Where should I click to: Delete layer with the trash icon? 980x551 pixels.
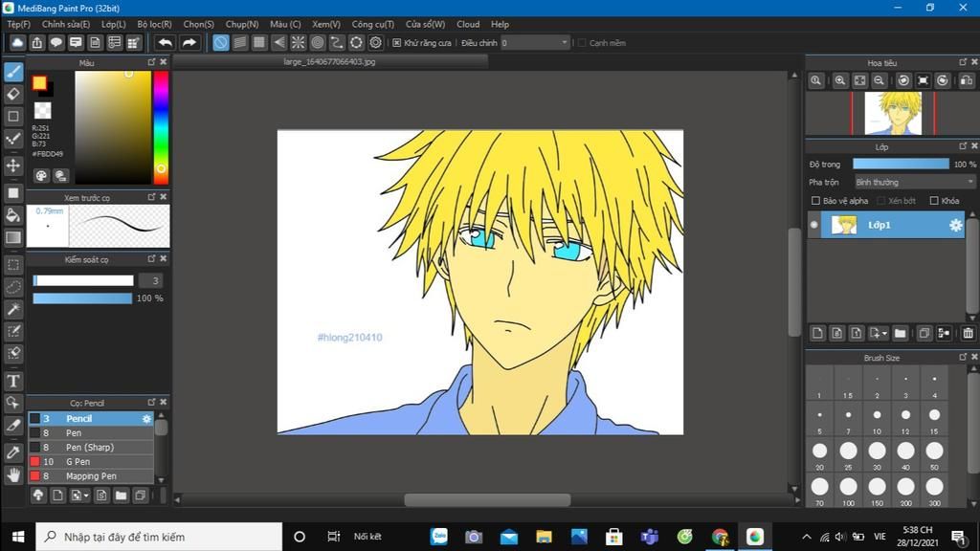pos(969,333)
